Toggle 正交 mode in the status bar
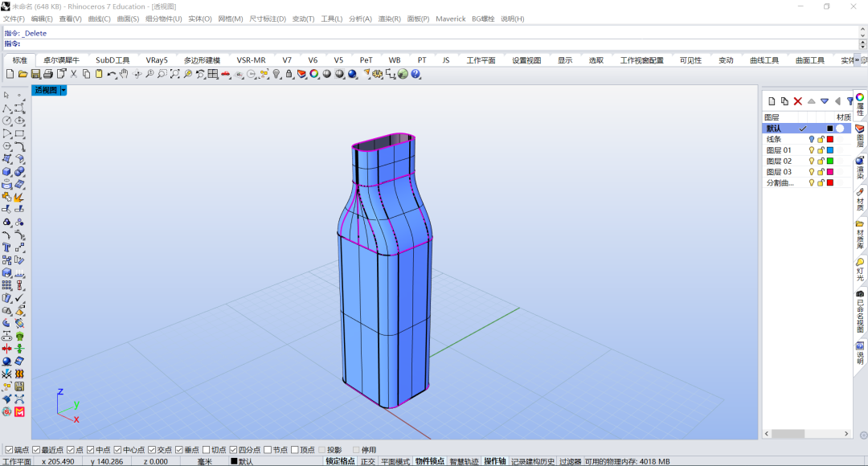Image resolution: width=868 pixels, height=466 pixels. pos(367,461)
